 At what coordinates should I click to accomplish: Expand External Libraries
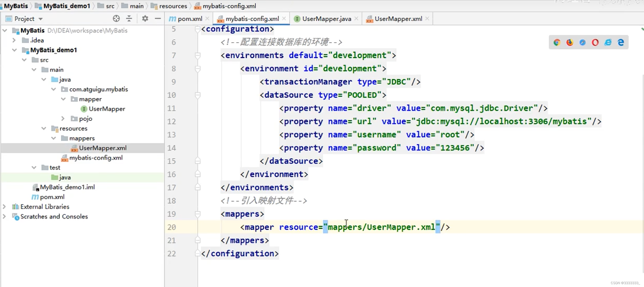[x=4, y=207]
